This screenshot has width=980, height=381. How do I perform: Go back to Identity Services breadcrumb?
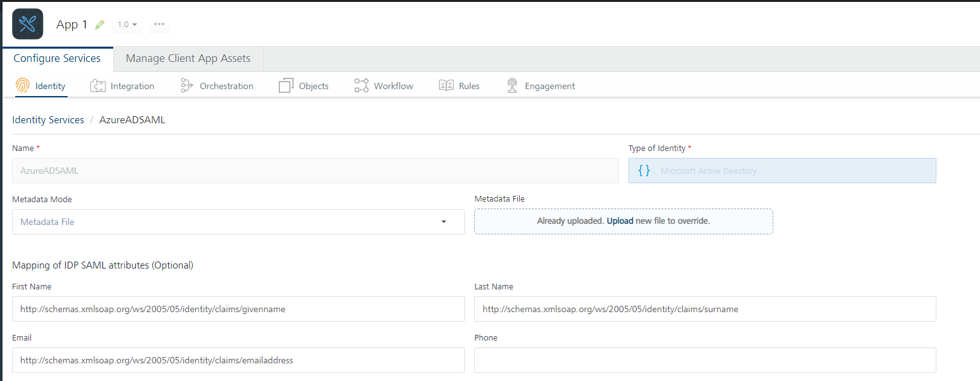click(48, 120)
